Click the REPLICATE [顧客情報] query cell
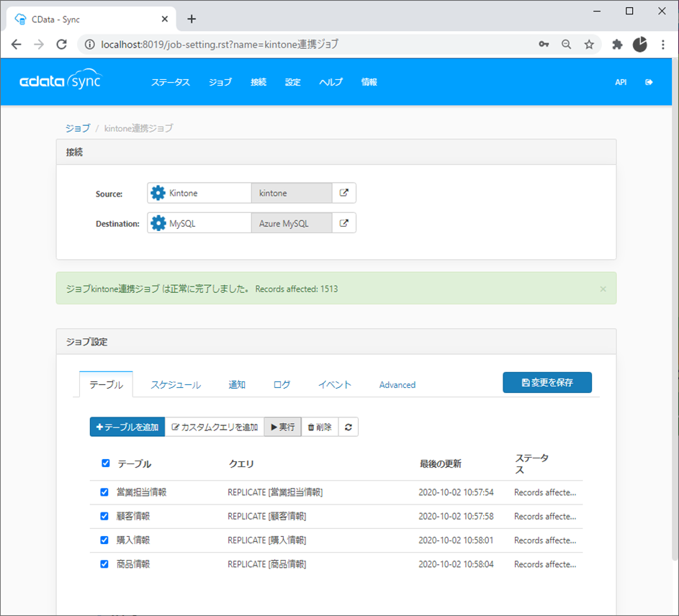 click(266, 516)
